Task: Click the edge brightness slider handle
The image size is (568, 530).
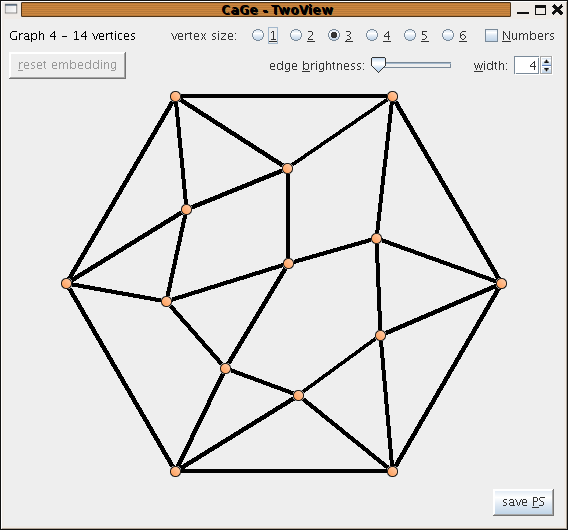Action: 378,65
